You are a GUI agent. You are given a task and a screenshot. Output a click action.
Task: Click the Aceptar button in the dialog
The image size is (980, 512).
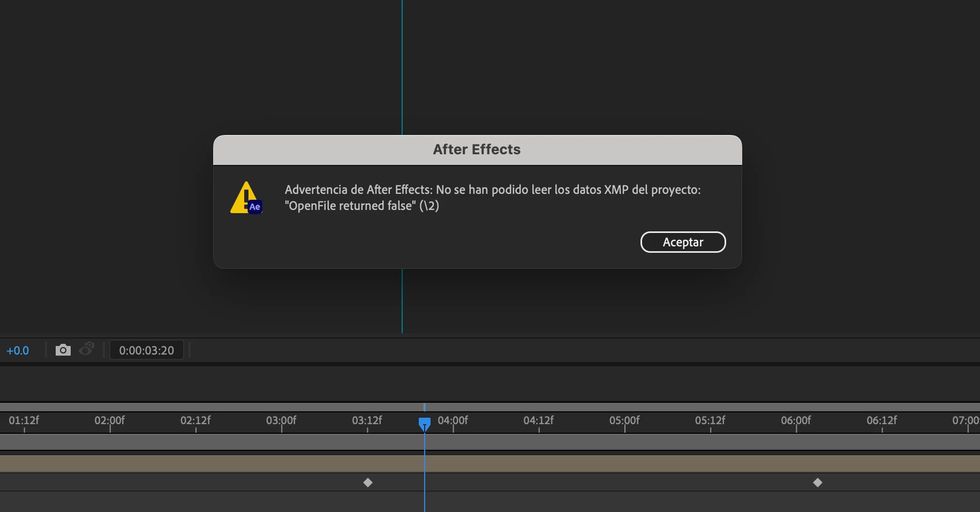[683, 242]
